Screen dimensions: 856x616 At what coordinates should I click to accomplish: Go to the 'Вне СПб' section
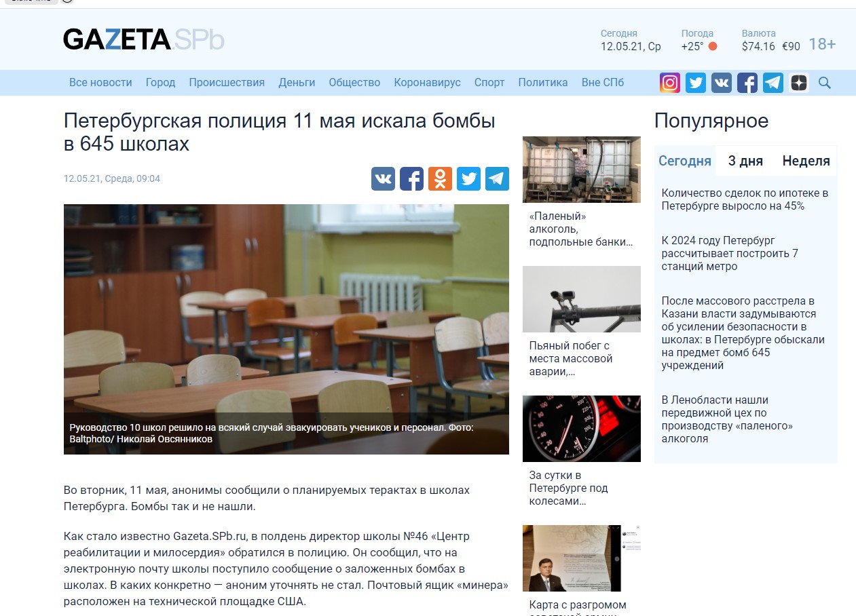[x=603, y=83]
